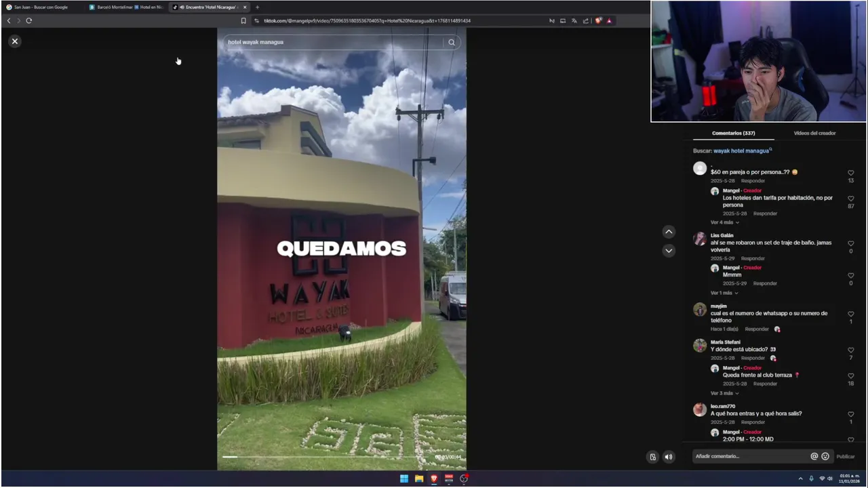Click the Liss Galán username

click(x=722, y=235)
